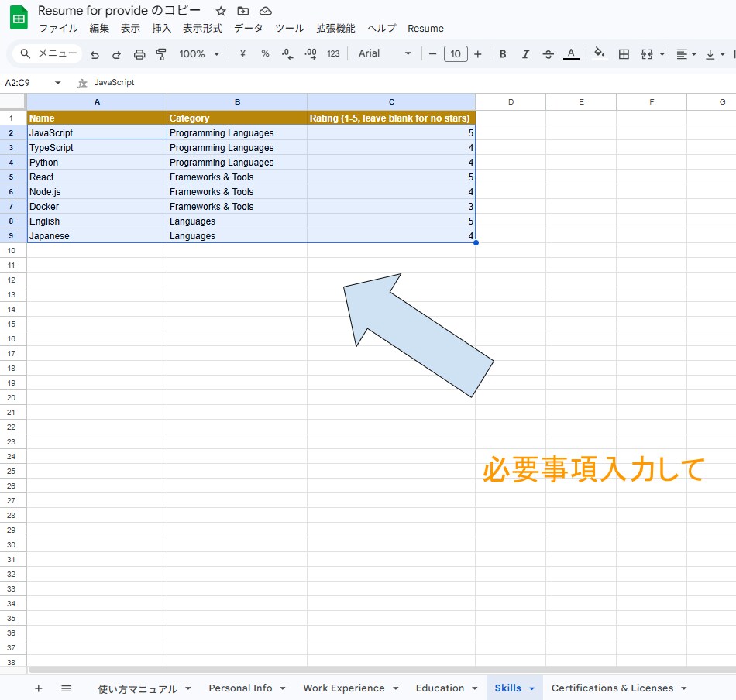Image resolution: width=736 pixels, height=700 pixels.
Task: Click the merge cells icon
Action: [x=647, y=54]
